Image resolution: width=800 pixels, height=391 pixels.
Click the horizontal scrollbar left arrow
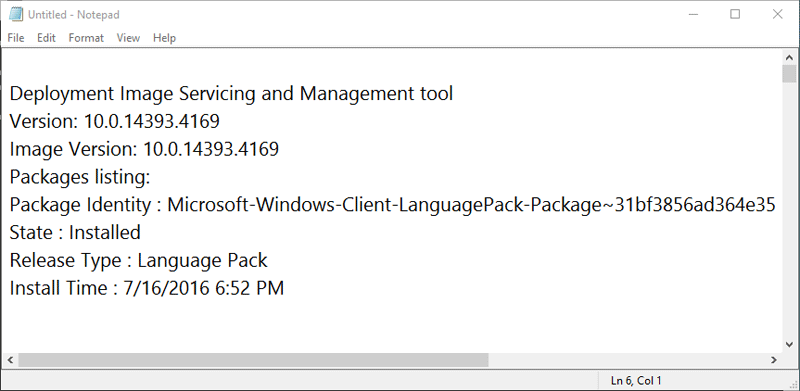(10, 360)
